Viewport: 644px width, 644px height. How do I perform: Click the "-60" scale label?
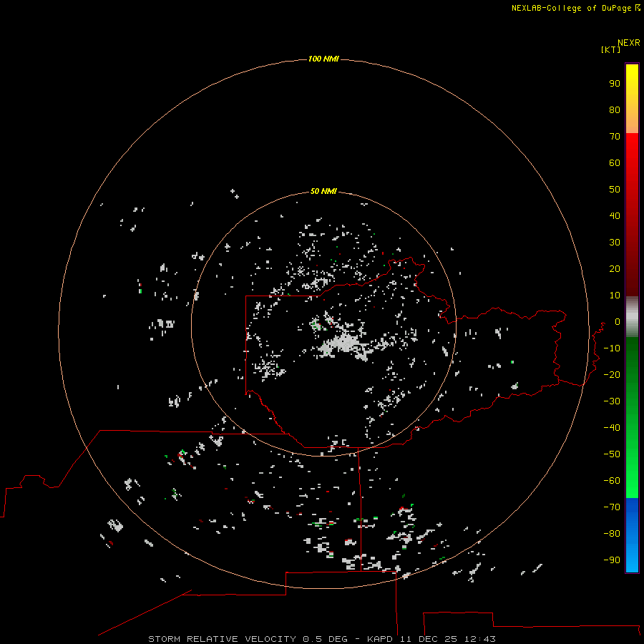pos(612,481)
